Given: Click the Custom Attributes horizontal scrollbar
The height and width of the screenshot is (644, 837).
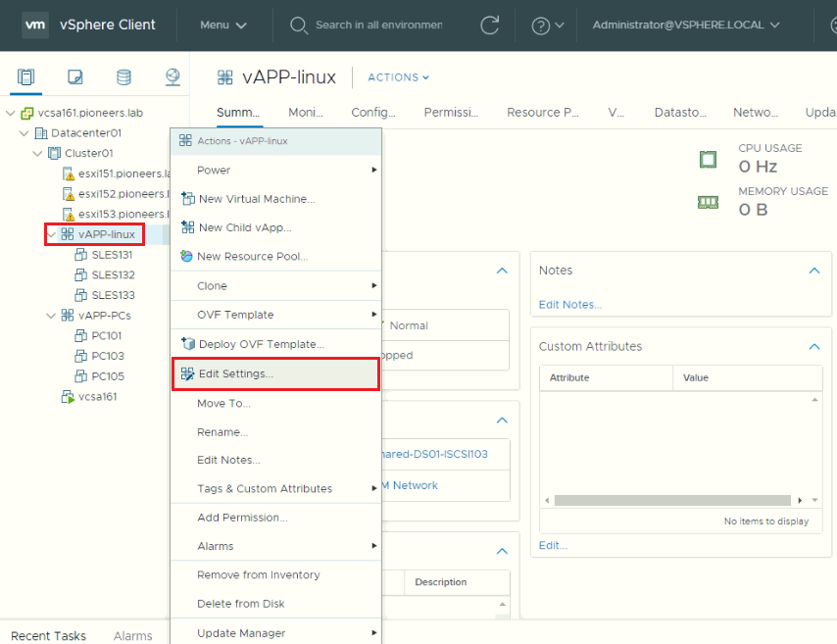Looking at the screenshot, I should 672,500.
